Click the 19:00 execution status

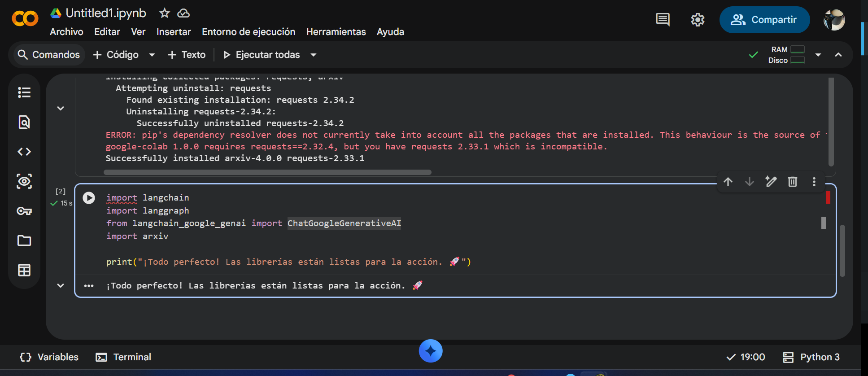[746, 357]
